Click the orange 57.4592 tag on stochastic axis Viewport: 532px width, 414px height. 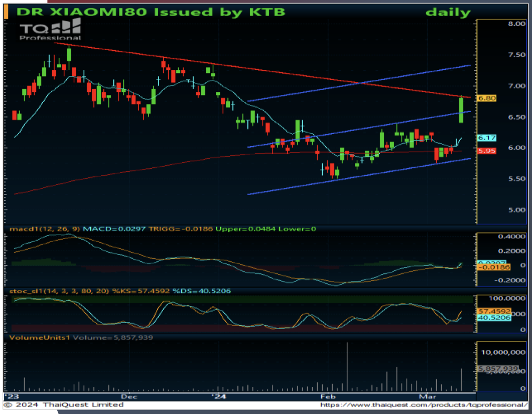(x=494, y=311)
